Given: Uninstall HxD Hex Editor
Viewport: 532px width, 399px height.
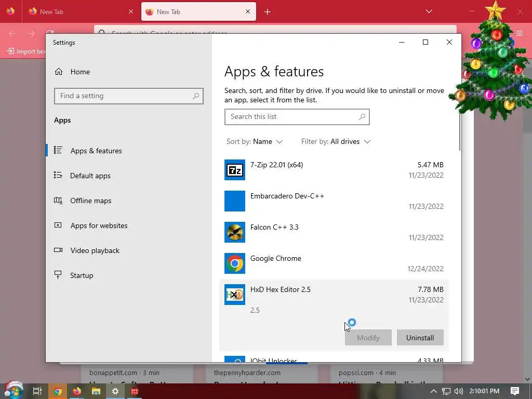Looking at the screenshot, I should click(420, 338).
